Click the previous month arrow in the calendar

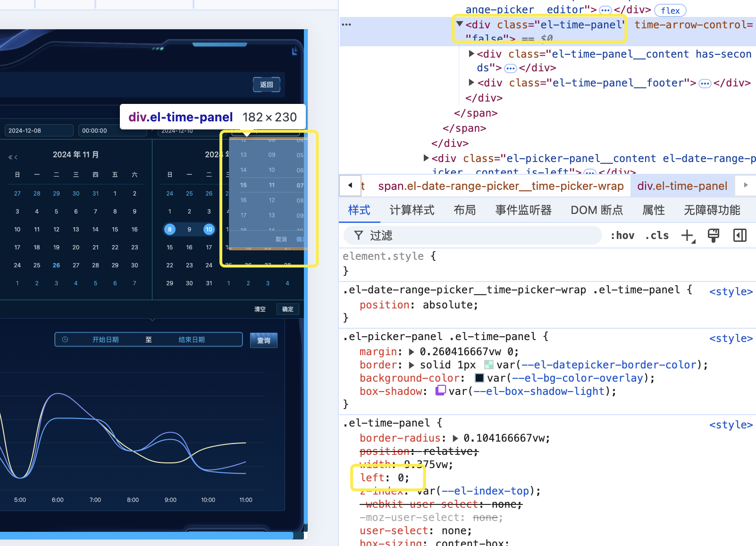point(17,157)
